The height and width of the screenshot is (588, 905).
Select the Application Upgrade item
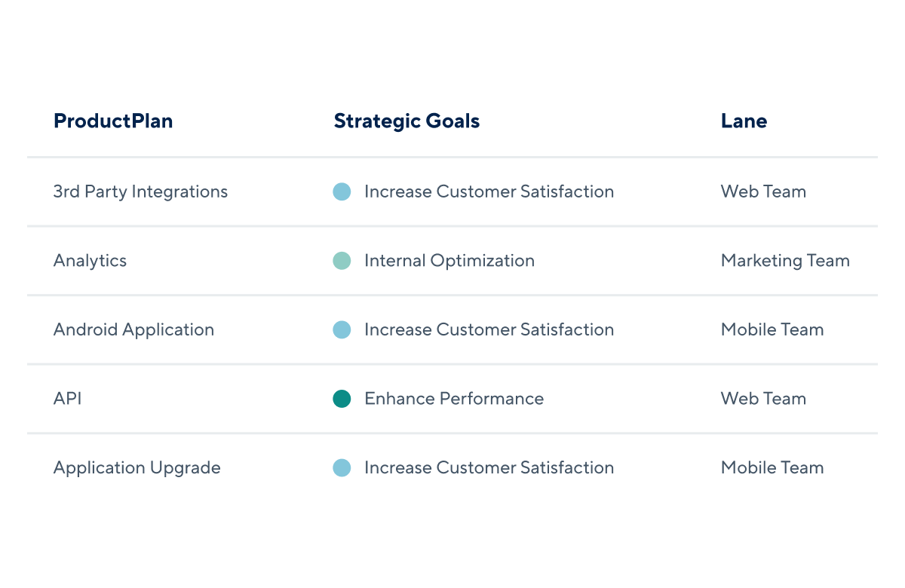[137, 468]
